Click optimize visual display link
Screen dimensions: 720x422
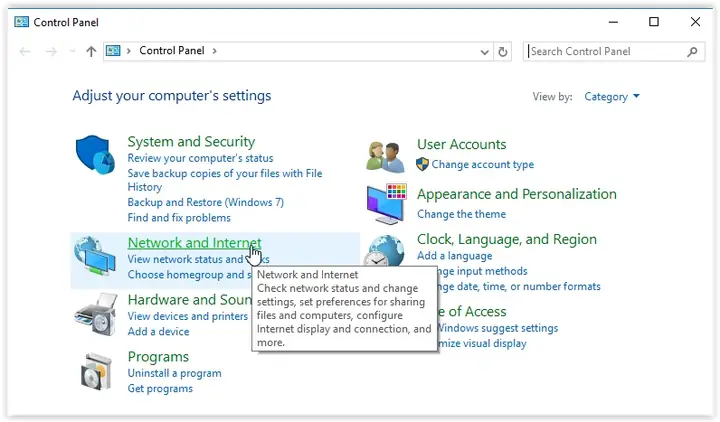tap(482, 343)
